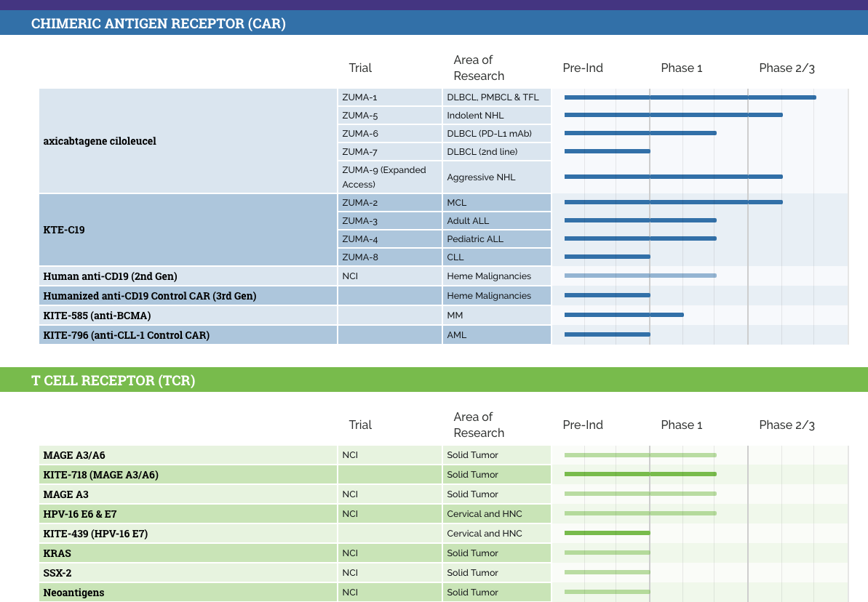Click Cervical and HNC in KITE-439 row
Viewport: 868px width, 602px height.
tap(496, 534)
